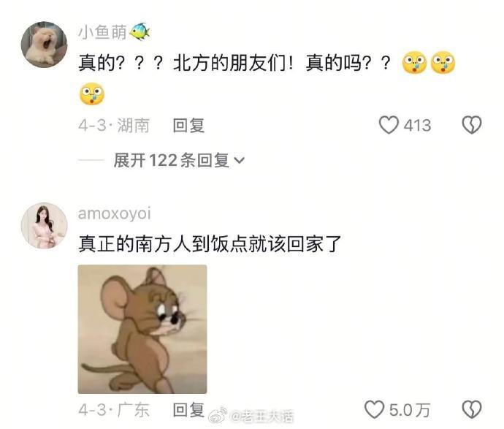
Task: Click the 4-3·湖南 timestamp
Action: tap(114, 125)
